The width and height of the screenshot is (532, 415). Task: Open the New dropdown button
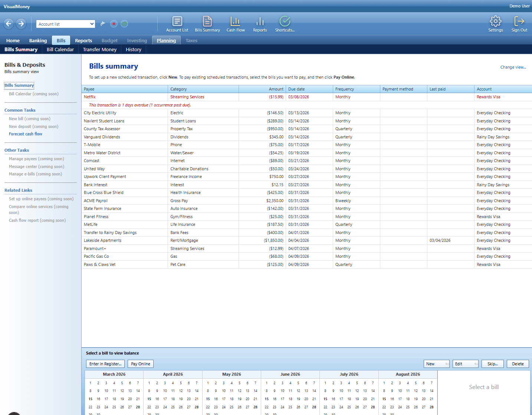[436, 364]
